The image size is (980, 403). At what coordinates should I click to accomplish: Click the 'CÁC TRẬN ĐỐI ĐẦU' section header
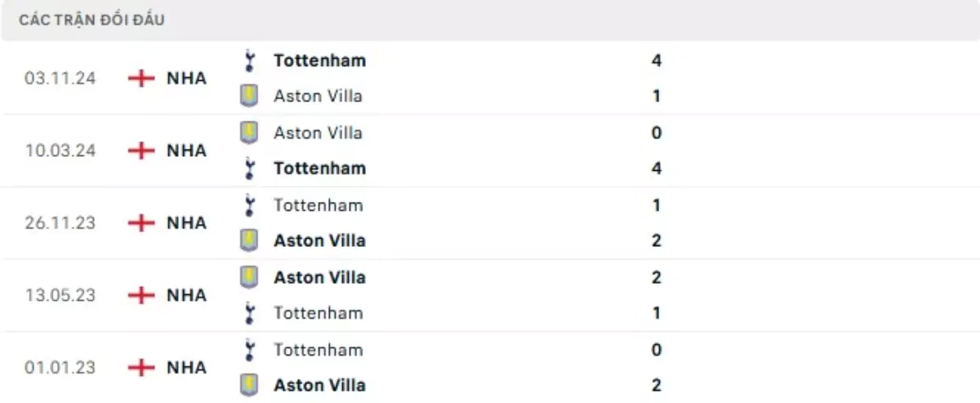pos(91,20)
